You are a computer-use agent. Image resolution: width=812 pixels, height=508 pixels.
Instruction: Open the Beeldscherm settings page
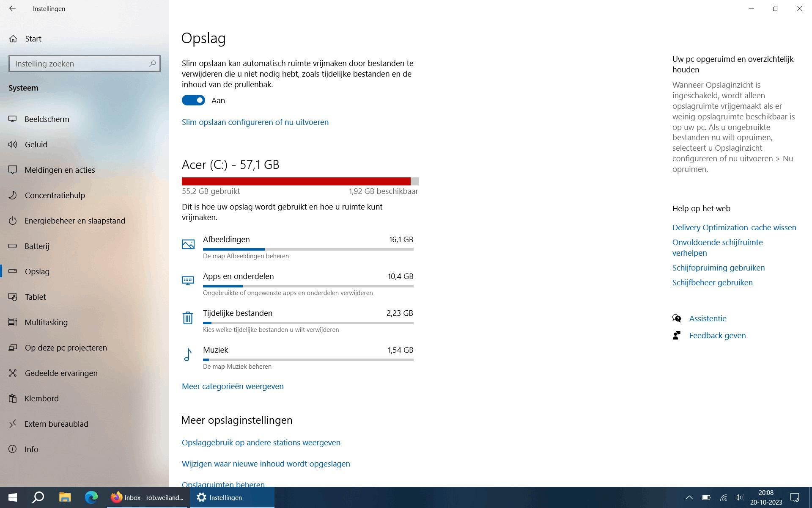click(x=47, y=119)
